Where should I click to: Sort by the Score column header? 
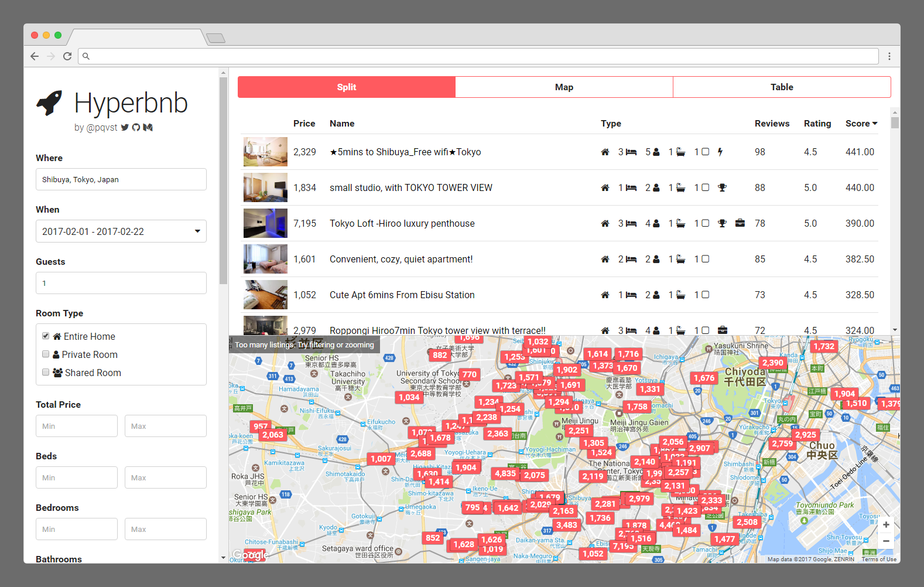click(x=861, y=124)
